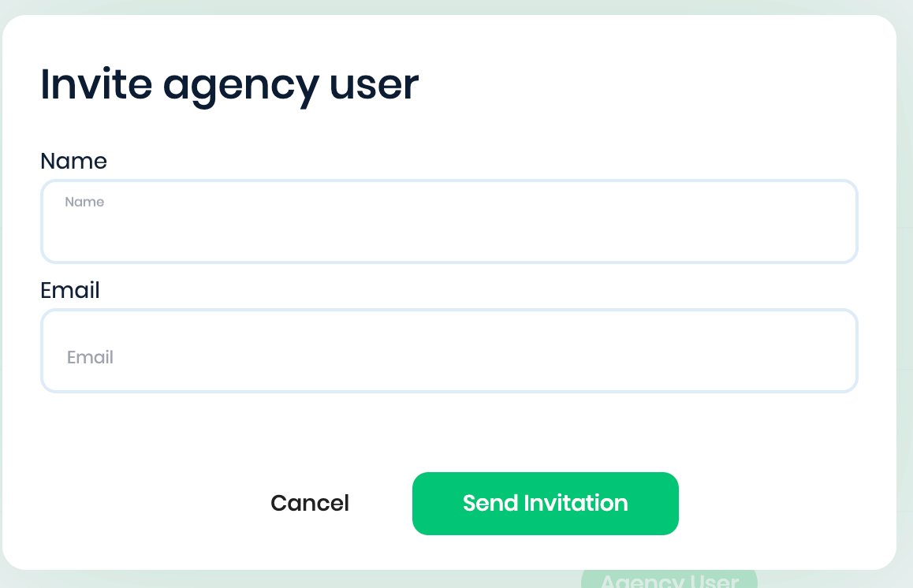Click the dimmed backdrop outside the dialog
The height and width of the screenshot is (588, 913).
tap(905, 315)
